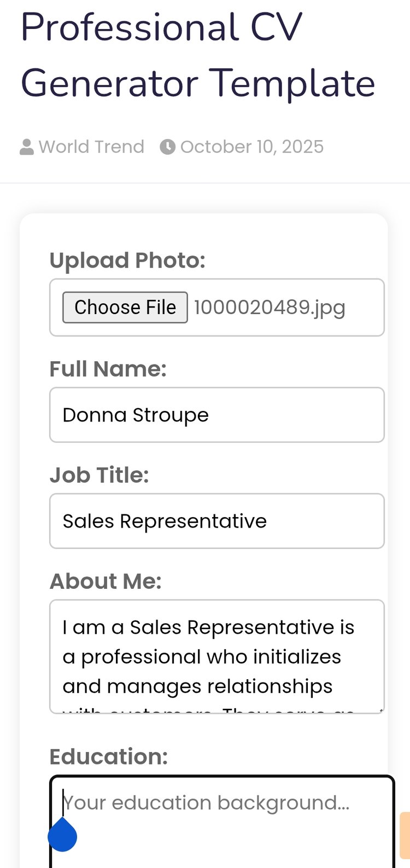410x868 pixels.
Task: Click the Education label
Action: click(x=108, y=756)
